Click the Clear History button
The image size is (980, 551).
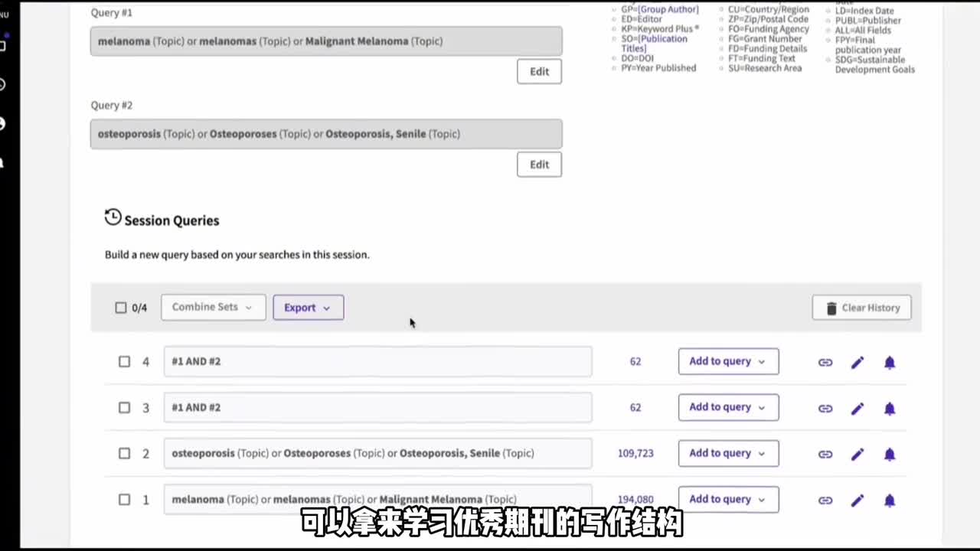pos(861,308)
